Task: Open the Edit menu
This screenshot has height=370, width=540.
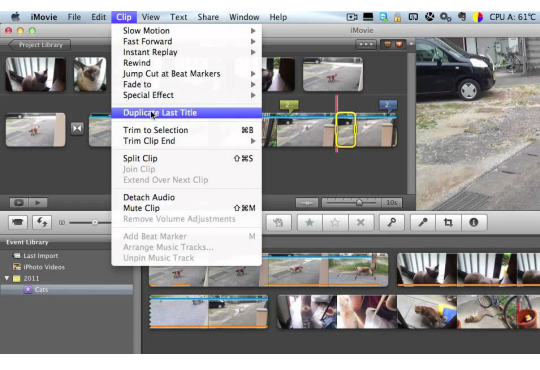Action: [x=98, y=17]
